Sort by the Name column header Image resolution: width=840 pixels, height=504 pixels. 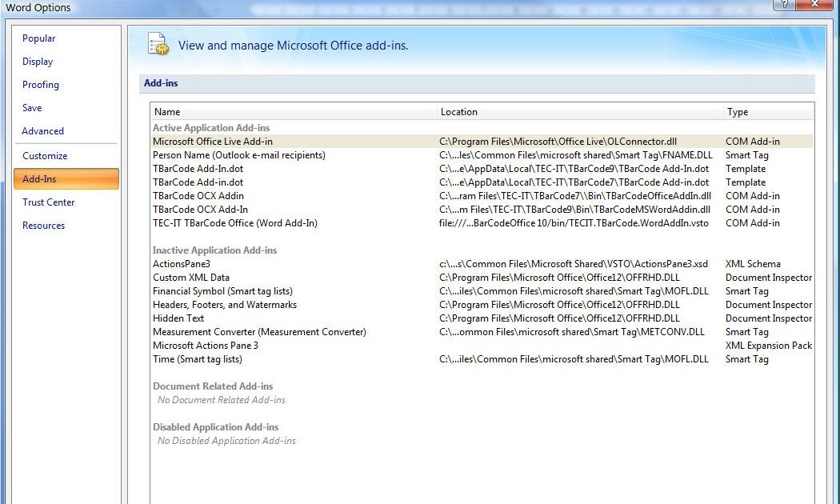pos(294,112)
